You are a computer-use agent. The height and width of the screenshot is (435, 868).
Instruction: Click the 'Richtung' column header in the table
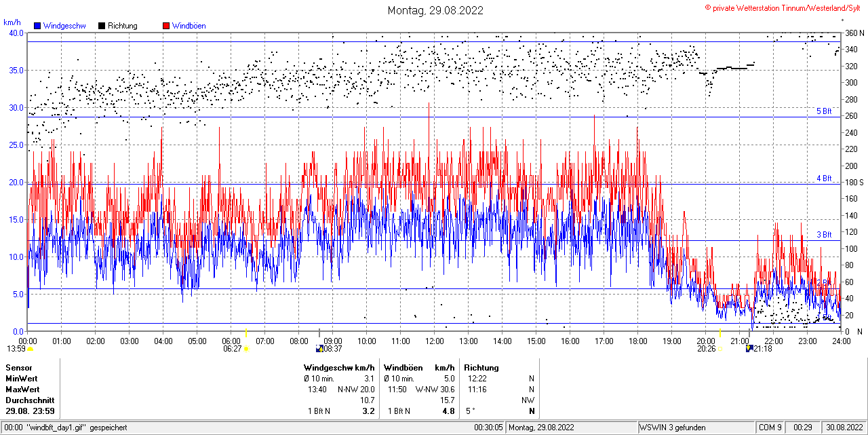[x=481, y=368]
